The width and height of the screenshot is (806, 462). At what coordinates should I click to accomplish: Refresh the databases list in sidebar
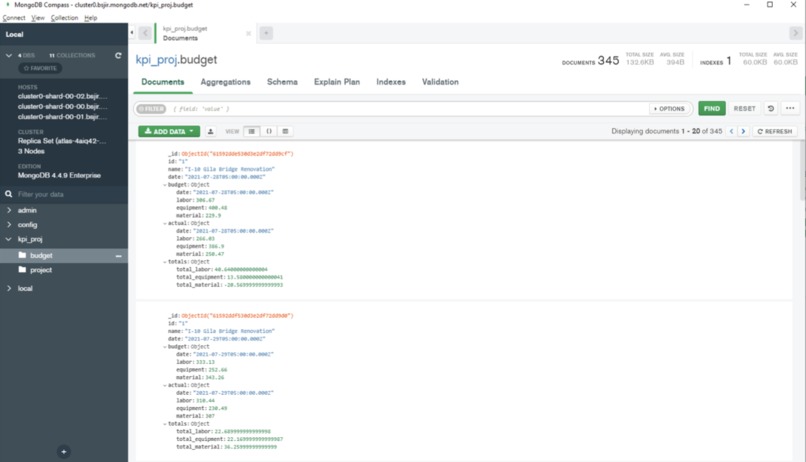coord(118,55)
